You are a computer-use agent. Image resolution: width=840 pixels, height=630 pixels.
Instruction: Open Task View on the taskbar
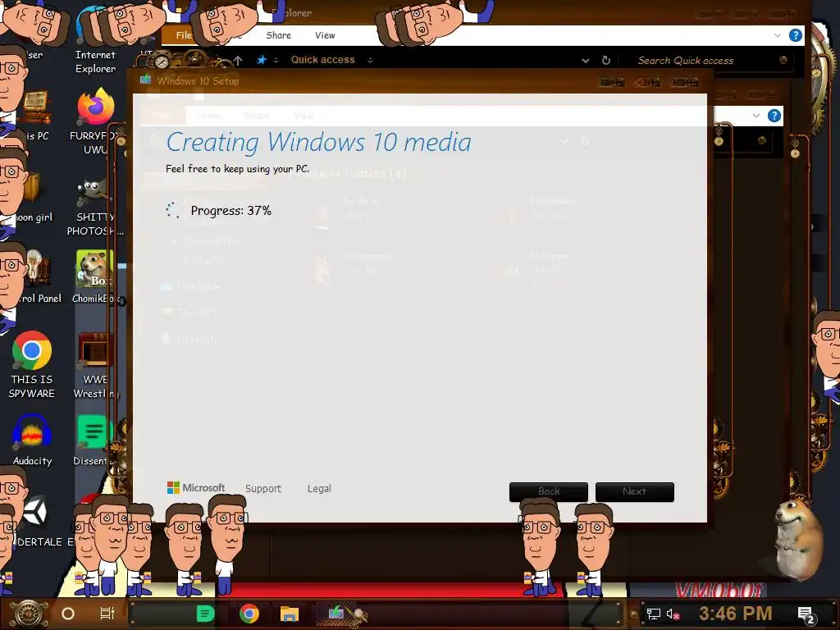107,614
